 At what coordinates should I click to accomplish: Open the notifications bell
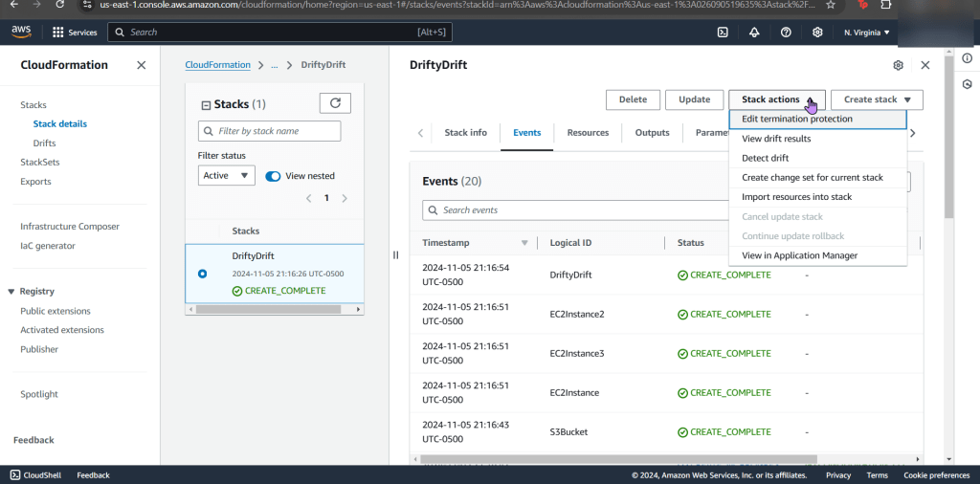(x=754, y=33)
